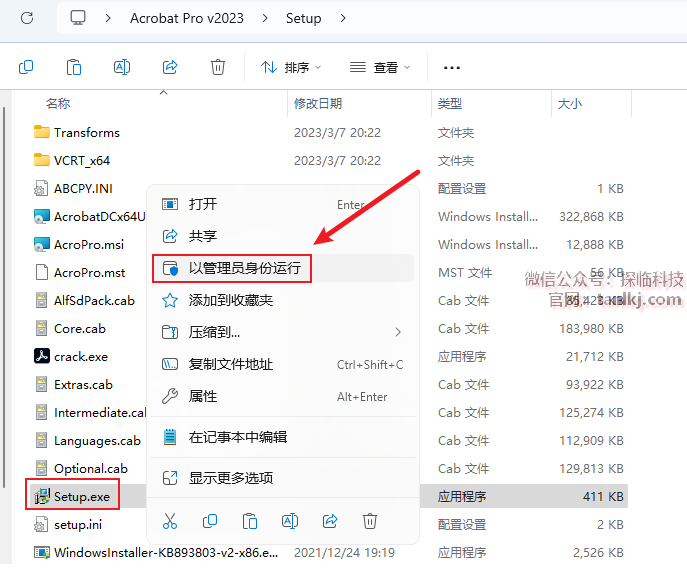Open the 查看 view dropdown

(x=380, y=67)
